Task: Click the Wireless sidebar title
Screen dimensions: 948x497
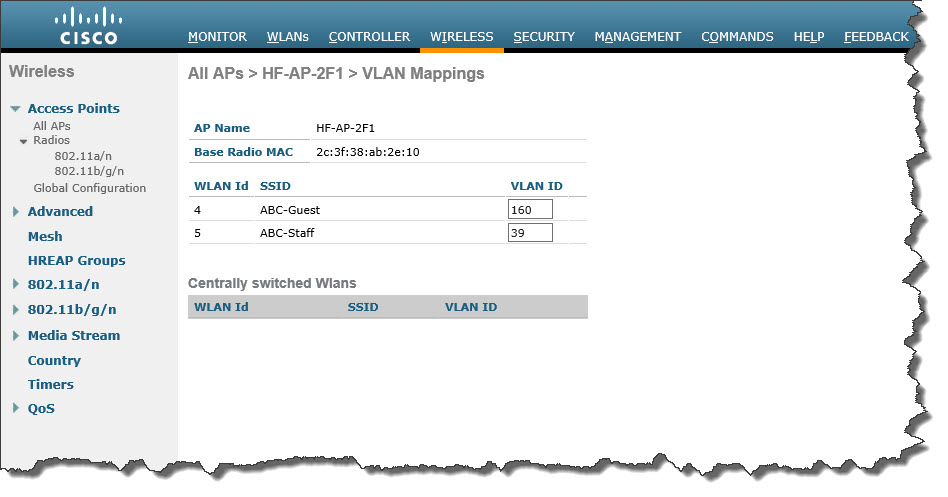Action: (42, 71)
